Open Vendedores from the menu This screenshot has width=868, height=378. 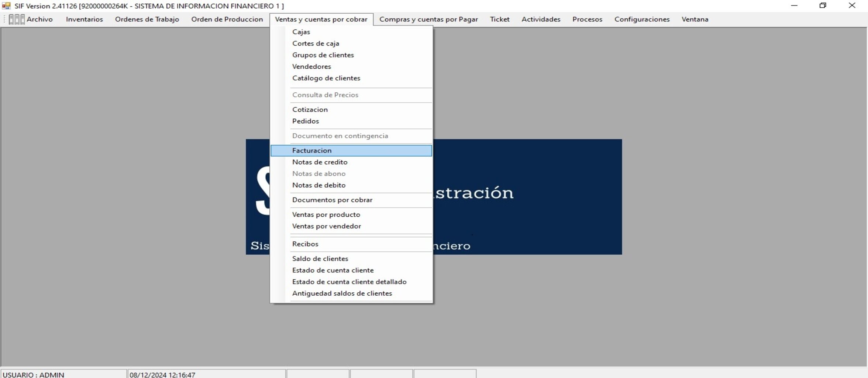(x=351, y=66)
